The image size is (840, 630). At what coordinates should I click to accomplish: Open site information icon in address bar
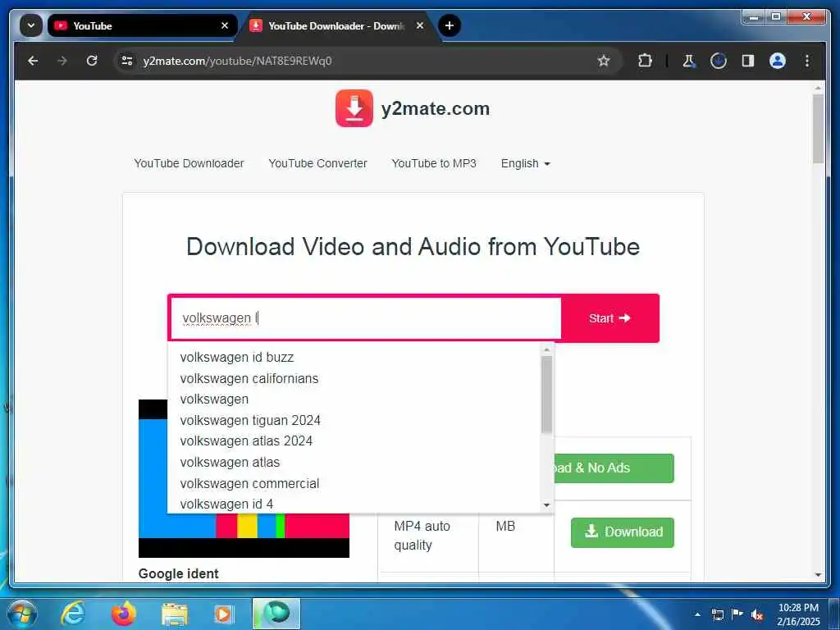coord(127,61)
